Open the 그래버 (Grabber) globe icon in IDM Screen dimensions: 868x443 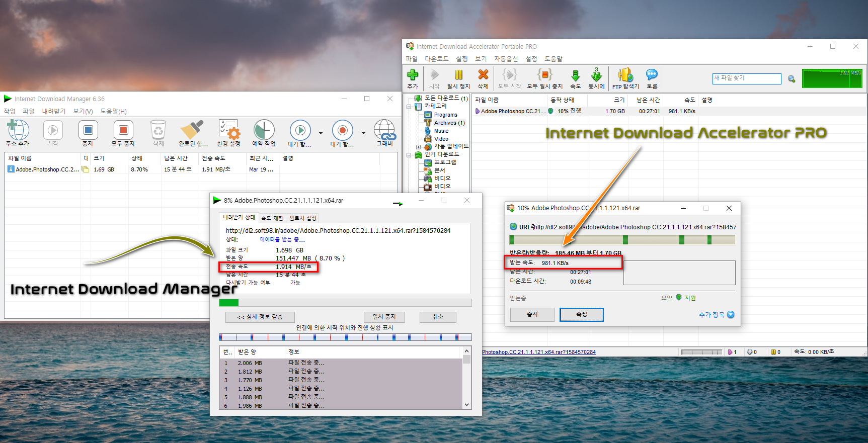tap(385, 130)
